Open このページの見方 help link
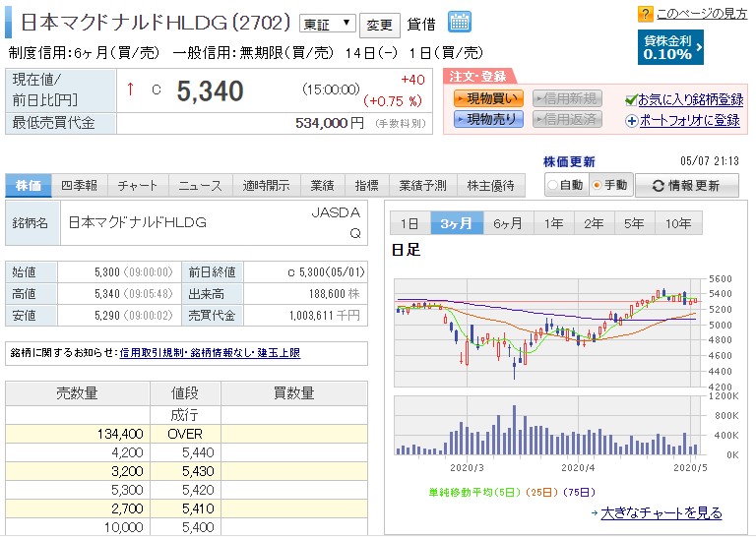 702,14
